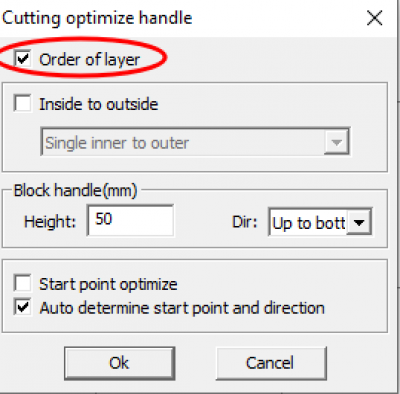Image resolution: width=400 pixels, height=394 pixels.
Task: Click the Height input field
Action: coord(130,220)
